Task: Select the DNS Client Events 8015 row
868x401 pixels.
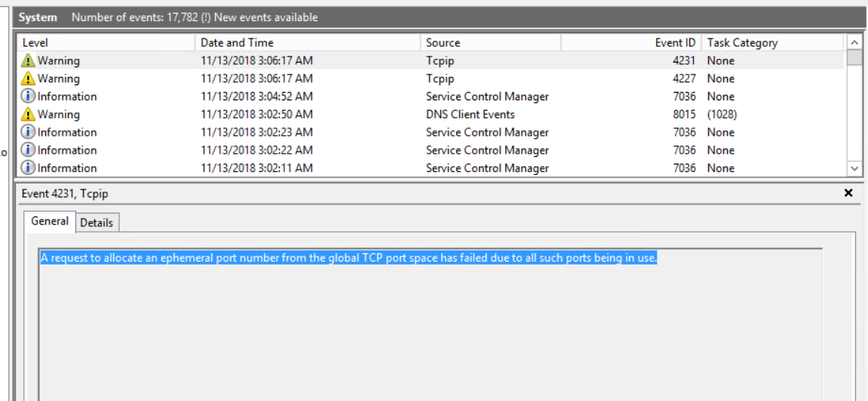Action: [470, 115]
